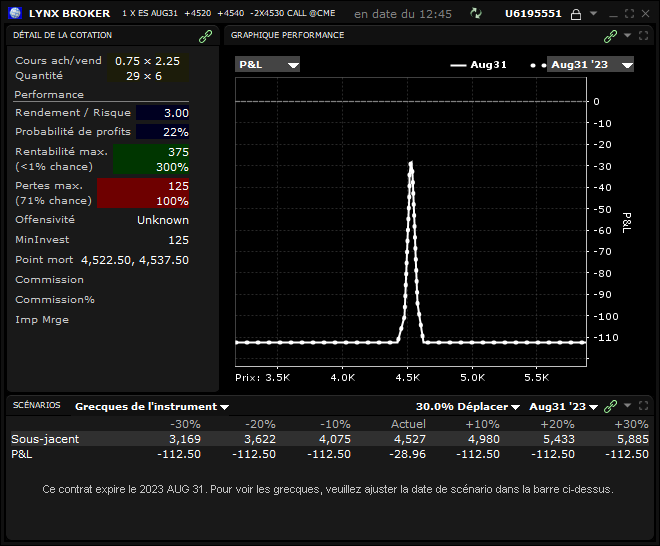
Task: Maximize the Scénarios panel
Action: pyautogui.click(x=643, y=406)
